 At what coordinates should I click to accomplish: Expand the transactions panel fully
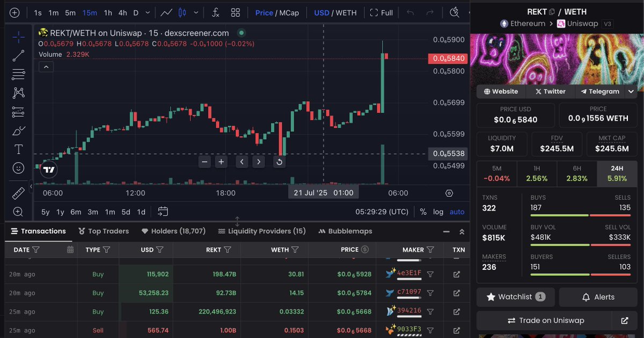tap(462, 232)
